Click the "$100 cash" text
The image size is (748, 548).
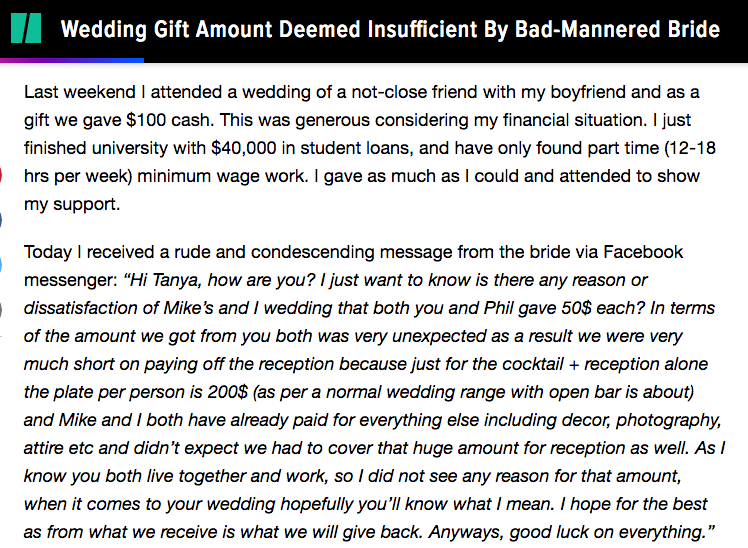(x=169, y=120)
